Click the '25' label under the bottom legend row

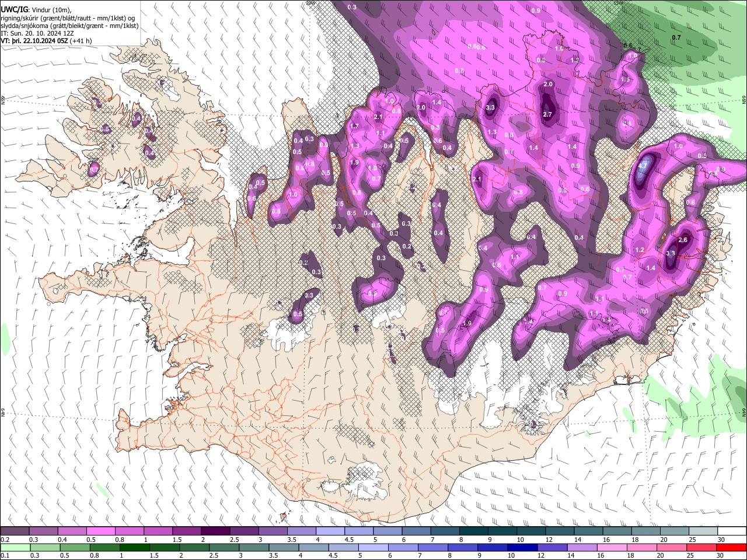point(690,555)
